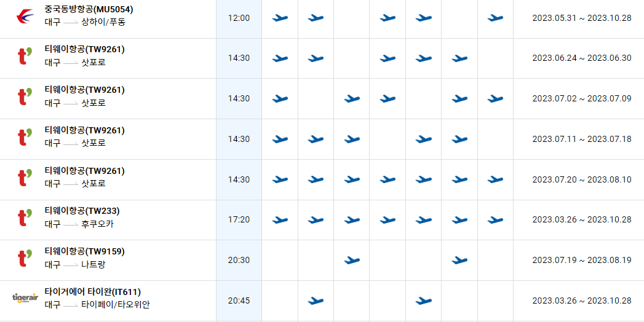
Task: Click first airplane icon in IT611 row
Action: point(316,300)
